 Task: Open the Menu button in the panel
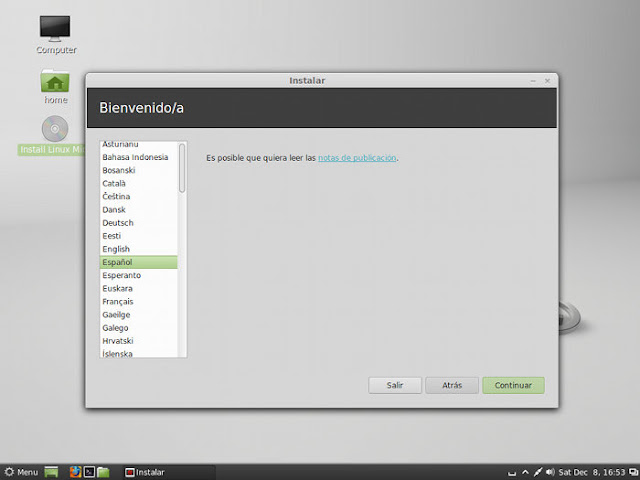point(21,472)
